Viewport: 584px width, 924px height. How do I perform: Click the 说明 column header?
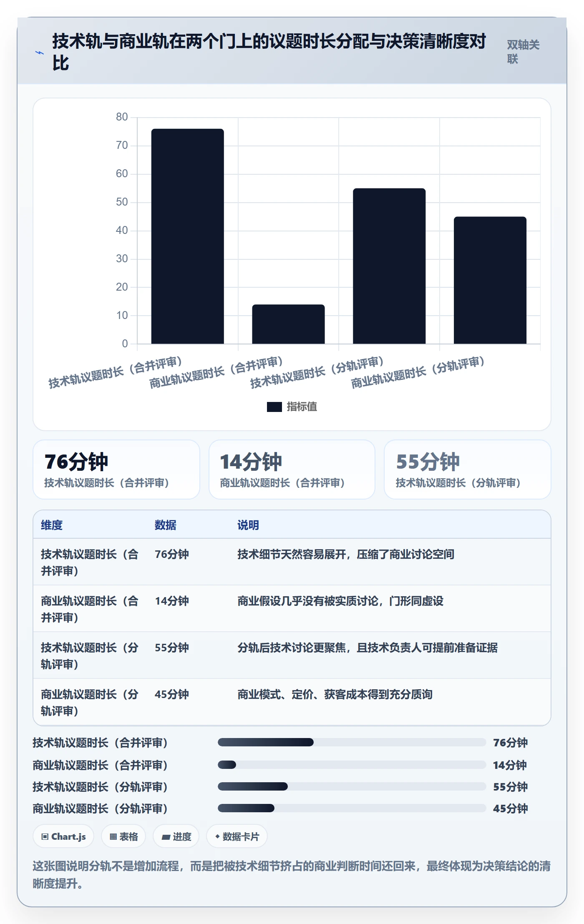click(x=248, y=525)
